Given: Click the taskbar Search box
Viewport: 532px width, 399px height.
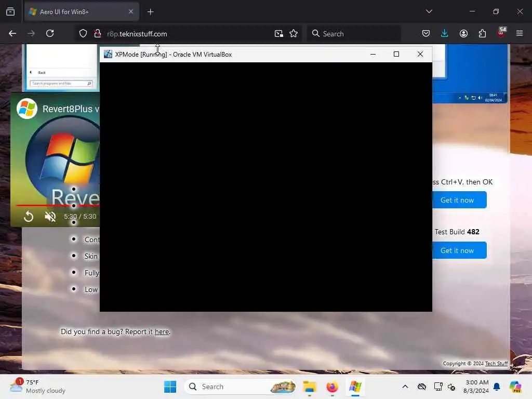Looking at the screenshot, I should click(x=240, y=387).
